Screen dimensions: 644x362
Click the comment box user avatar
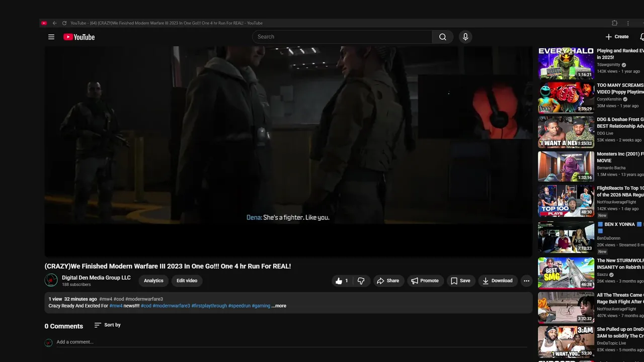pyautogui.click(x=49, y=343)
